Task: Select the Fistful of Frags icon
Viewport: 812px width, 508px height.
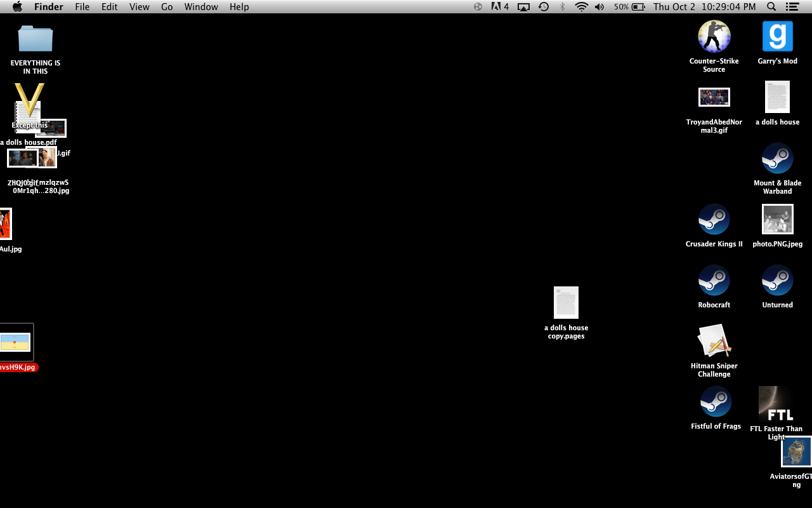Action: [x=716, y=402]
